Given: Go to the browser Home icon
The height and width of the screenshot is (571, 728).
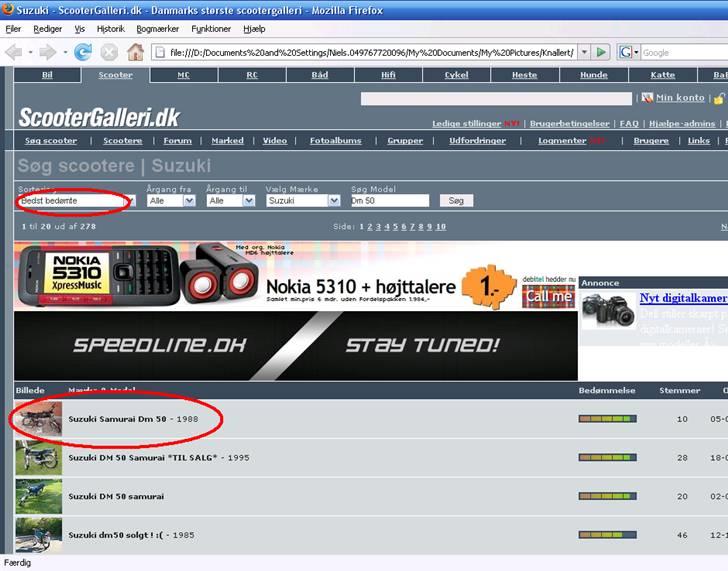Looking at the screenshot, I should [135, 52].
